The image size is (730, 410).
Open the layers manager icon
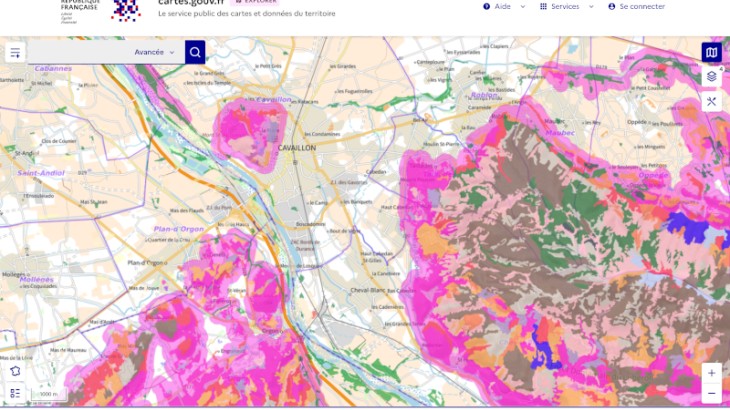[x=711, y=77]
